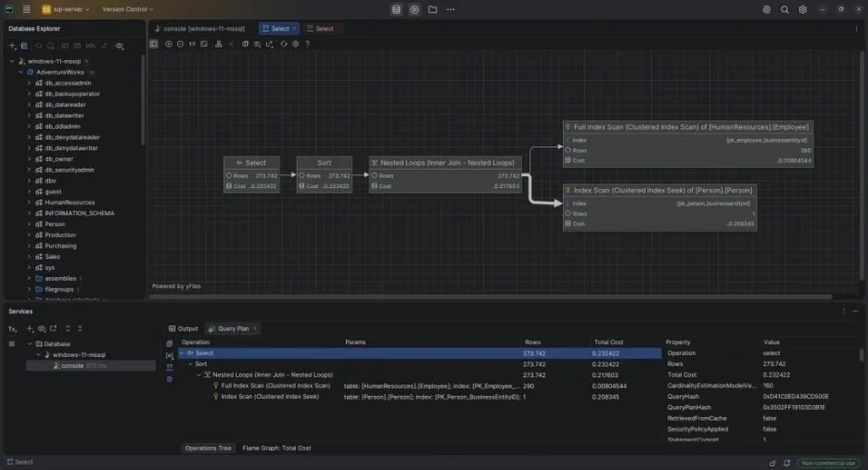Viewport: 868px width, 470px height.
Task: Open the Files folder icon in title bar
Action: [x=432, y=9]
